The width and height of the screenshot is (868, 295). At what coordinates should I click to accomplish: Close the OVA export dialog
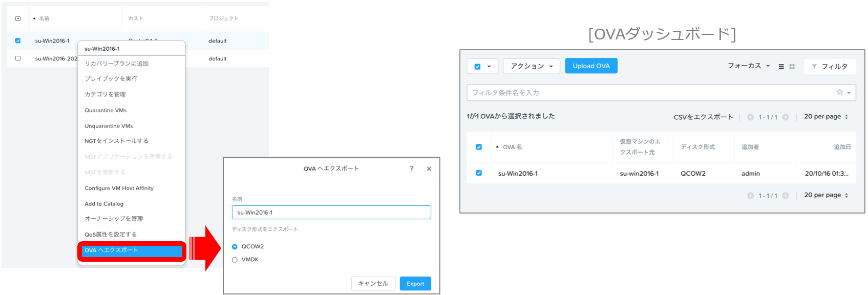[x=429, y=168]
